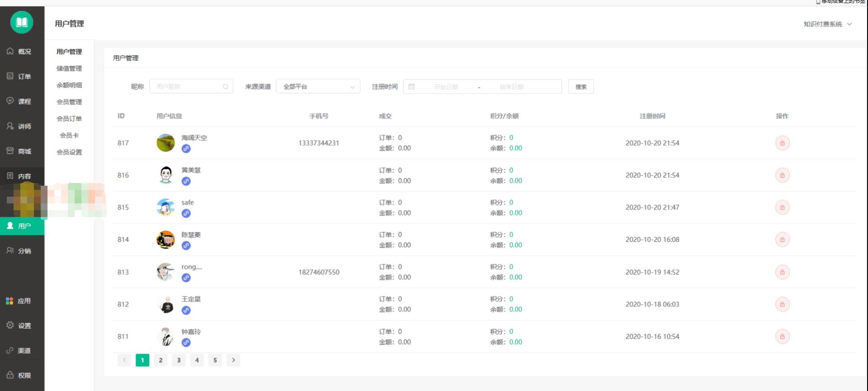Select 用户 users in sidebar

point(22,226)
